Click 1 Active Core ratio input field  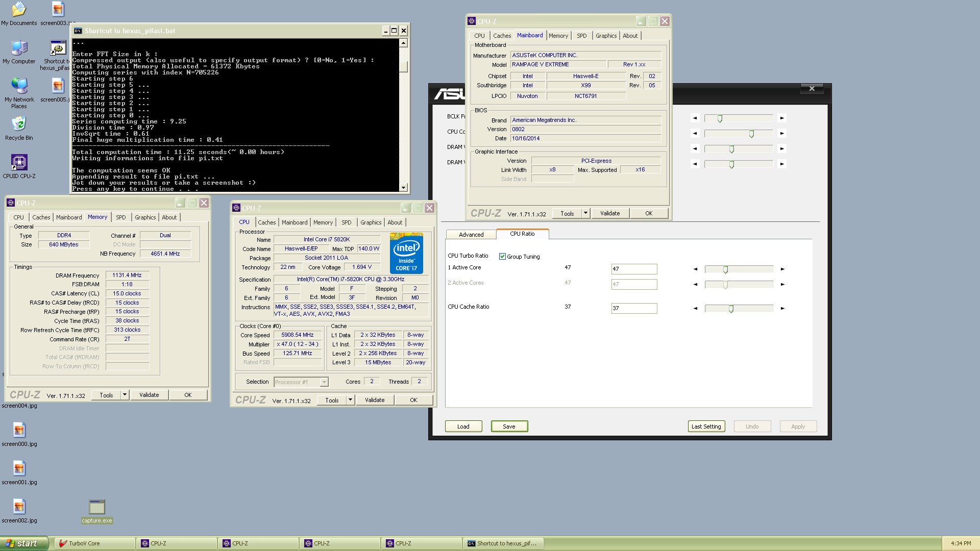634,269
